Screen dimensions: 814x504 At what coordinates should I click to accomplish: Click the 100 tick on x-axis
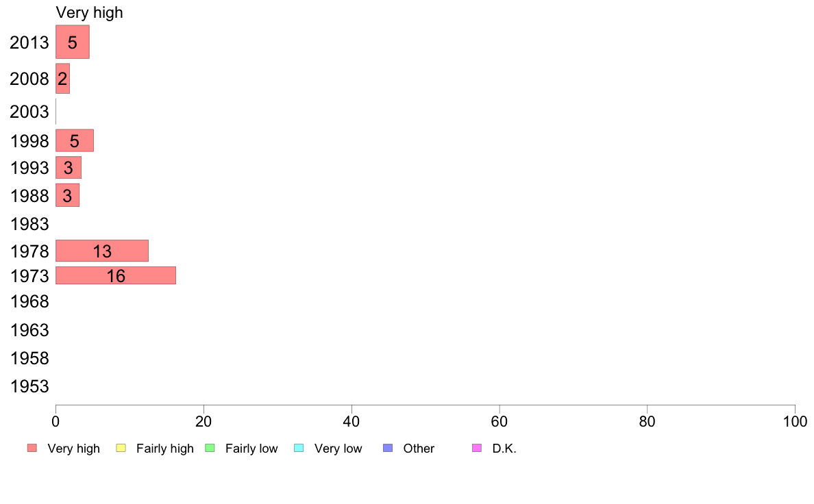[x=795, y=421]
